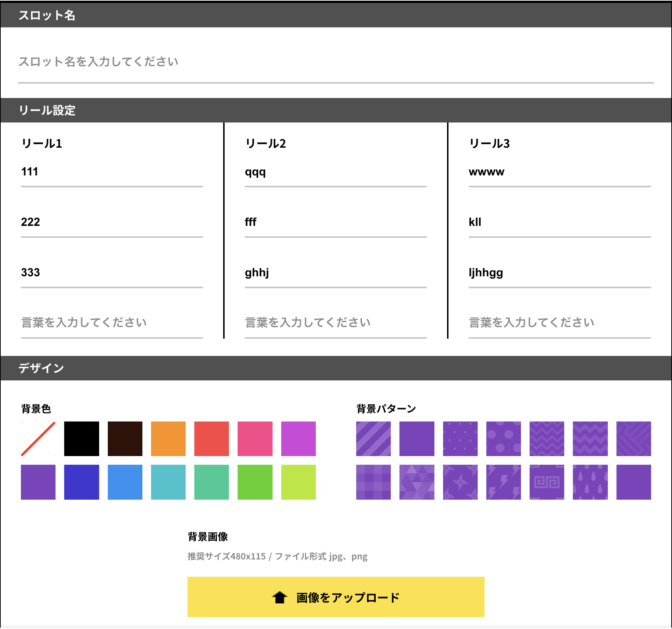Choose the water droplets background pattern
Screen dimensions: 672x629
click(x=590, y=482)
